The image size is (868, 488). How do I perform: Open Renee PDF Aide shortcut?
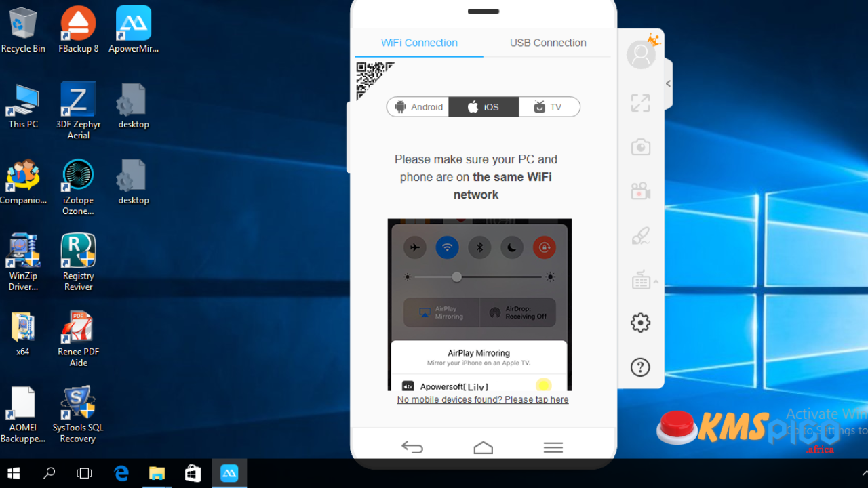pos(78,339)
